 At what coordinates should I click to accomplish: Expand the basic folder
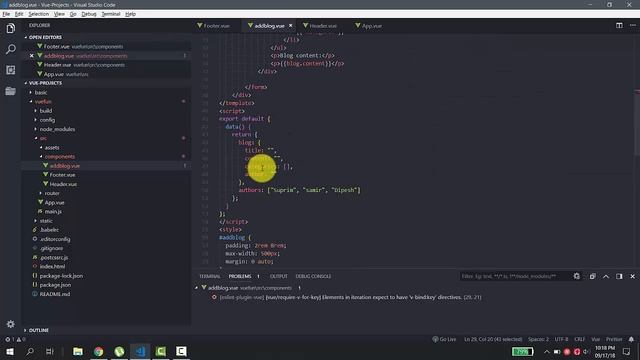41,92
